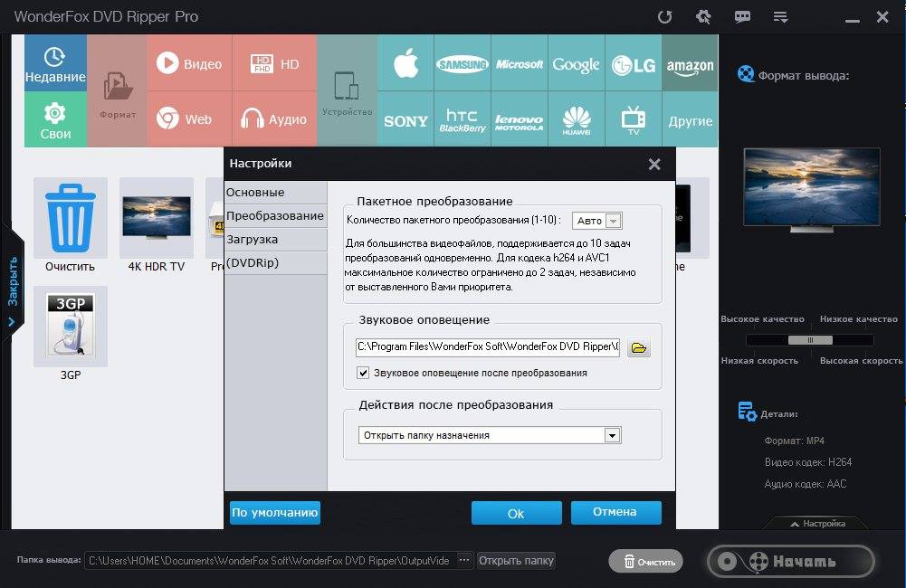The width and height of the screenshot is (906, 588).
Task: Open the feedback chat icon
Action: 742,17
